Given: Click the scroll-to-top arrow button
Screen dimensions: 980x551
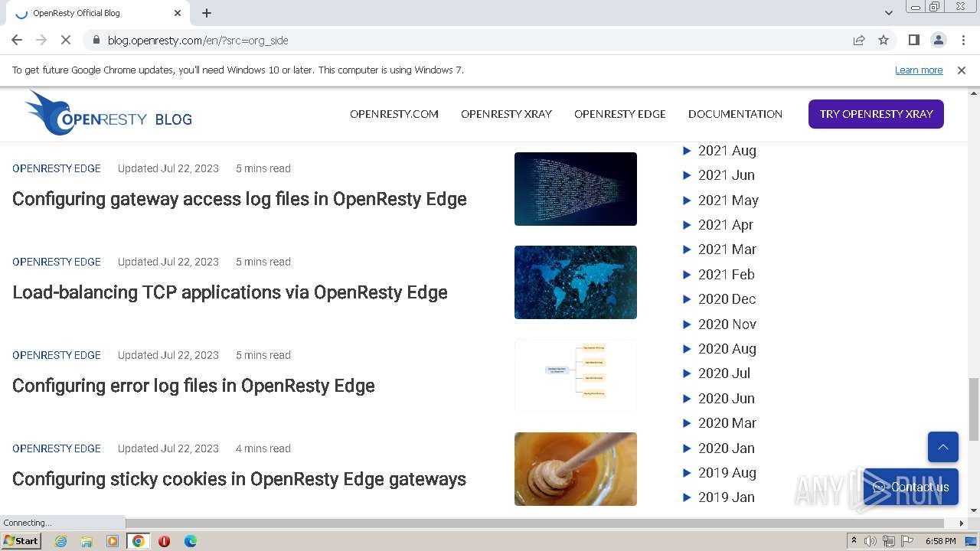Looking at the screenshot, I should pyautogui.click(x=943, y=447).
